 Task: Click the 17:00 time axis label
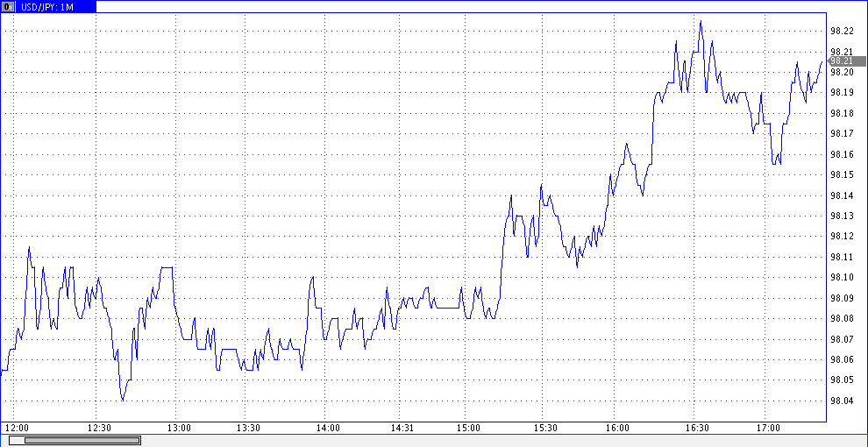click(x=768, y=429)
